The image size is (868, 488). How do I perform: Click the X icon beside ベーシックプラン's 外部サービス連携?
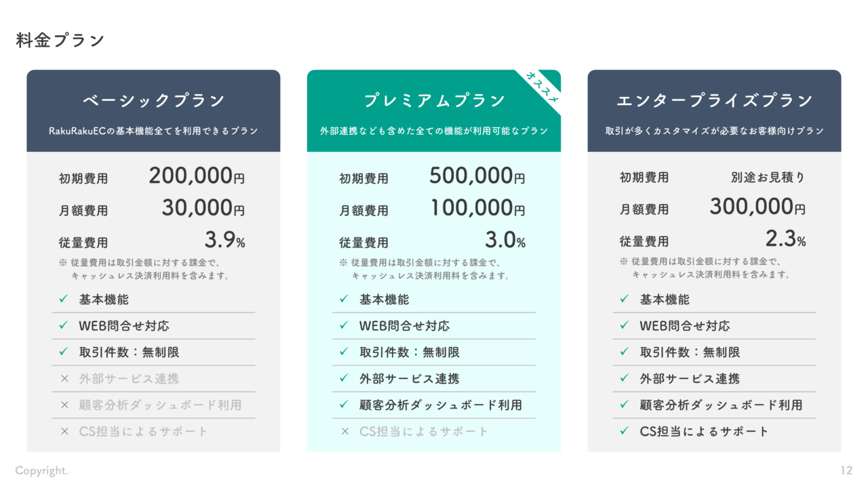(64, 379)
